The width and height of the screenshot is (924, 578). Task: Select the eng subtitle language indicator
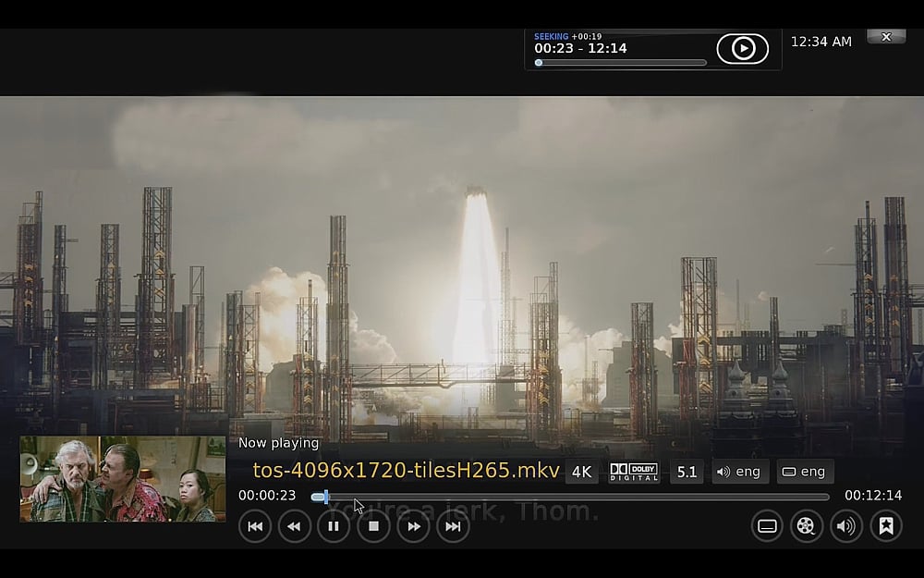(805, 472)
